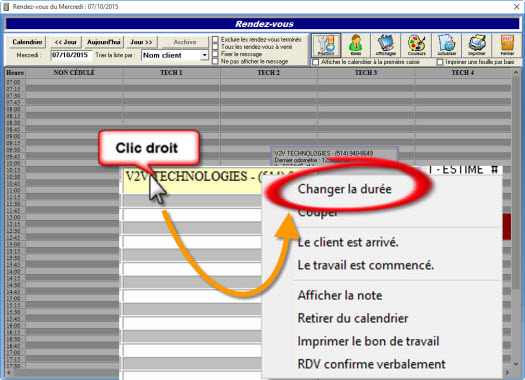Choose Le client est arrivé menu item
Viewport: 525px width, 380px height.
(348, 242)
